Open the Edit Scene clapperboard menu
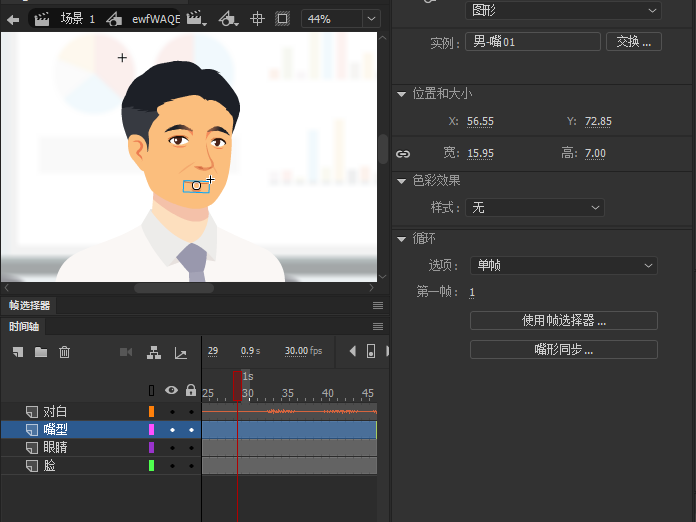The height and width of the screenshot is (522, 696). click(194, 19)
